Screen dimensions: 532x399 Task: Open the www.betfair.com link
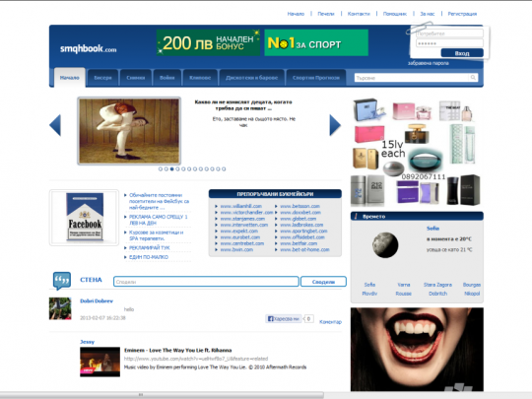pyautogui.click(x=299, y=243)
